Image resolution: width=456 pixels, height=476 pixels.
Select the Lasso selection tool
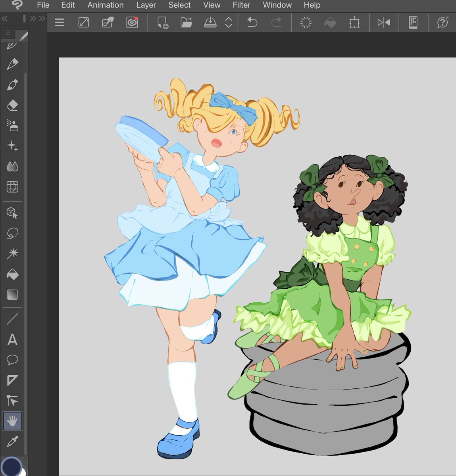coord(12,234)
